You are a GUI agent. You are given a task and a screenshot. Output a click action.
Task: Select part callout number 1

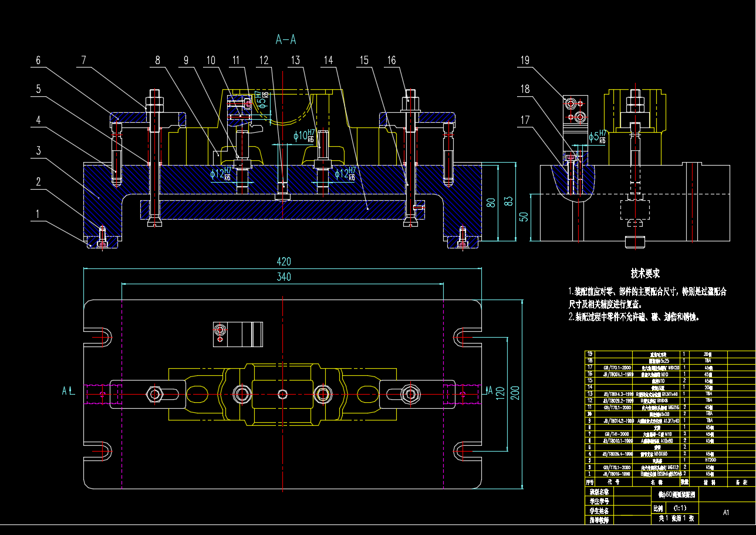[38, 214]
